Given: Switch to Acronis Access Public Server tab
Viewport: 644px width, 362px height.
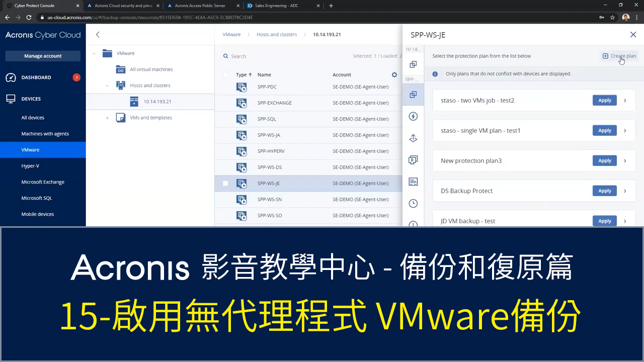Looking at the screenshot, I should (200, 6).
